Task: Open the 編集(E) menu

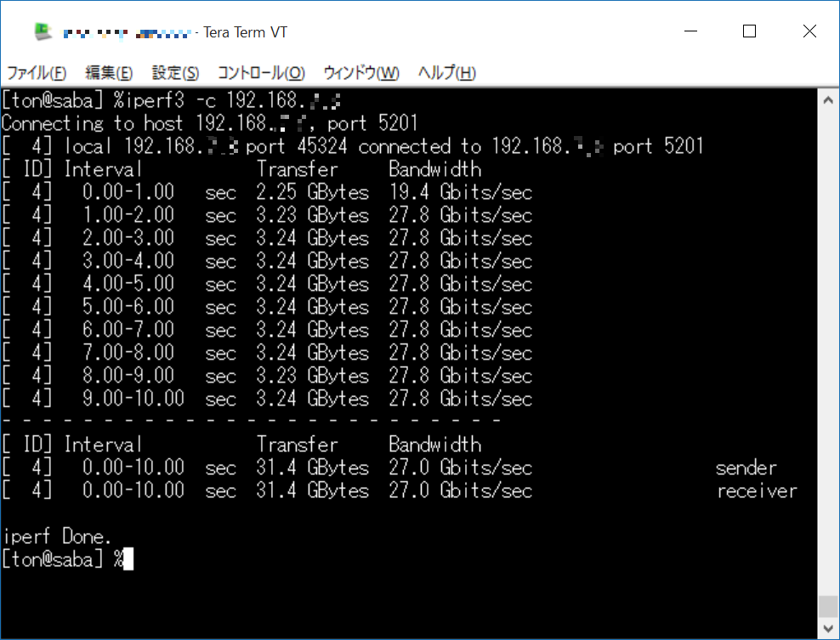Action: (x=109, y=72)
